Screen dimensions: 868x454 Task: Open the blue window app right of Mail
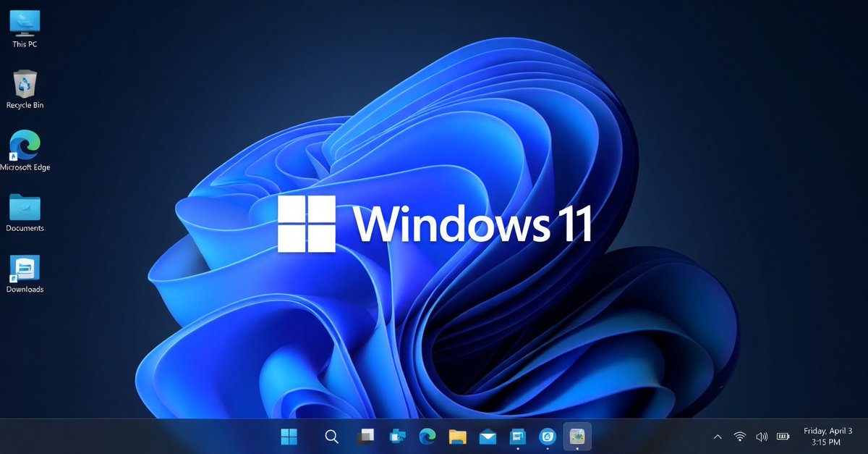tap(517, 437)
